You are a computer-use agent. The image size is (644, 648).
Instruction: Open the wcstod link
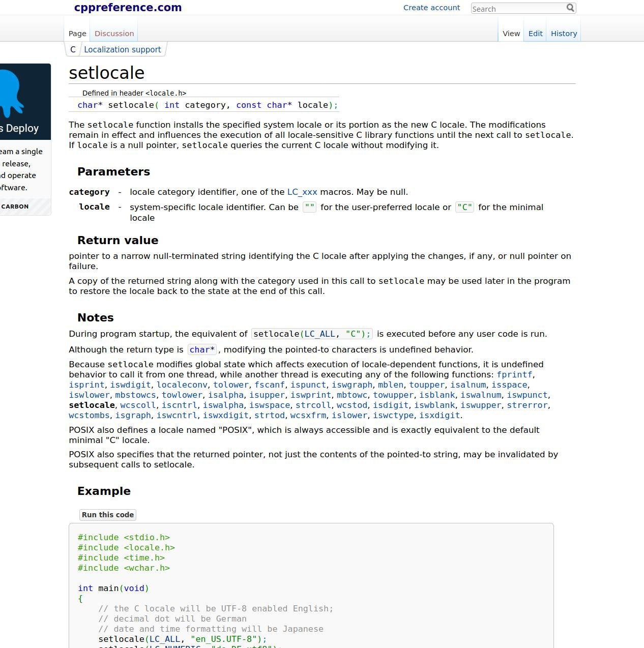pos(352,405)
